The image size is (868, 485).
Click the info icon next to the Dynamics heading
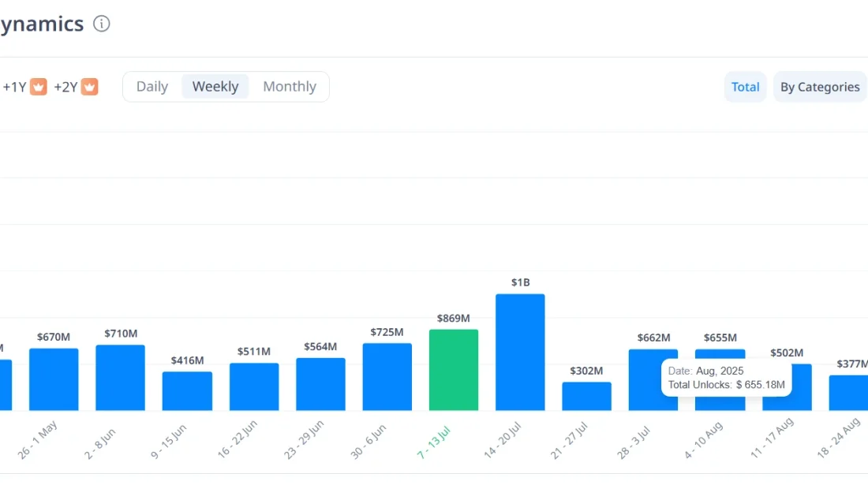pyautogui.click(x=101, y=24)
